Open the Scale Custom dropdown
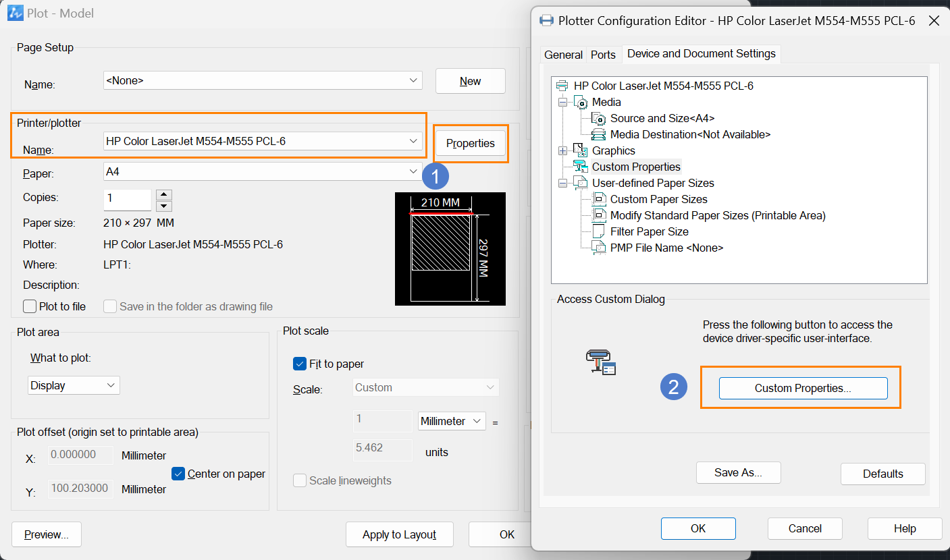Viewport: 950px width, 560px height. 426,387
